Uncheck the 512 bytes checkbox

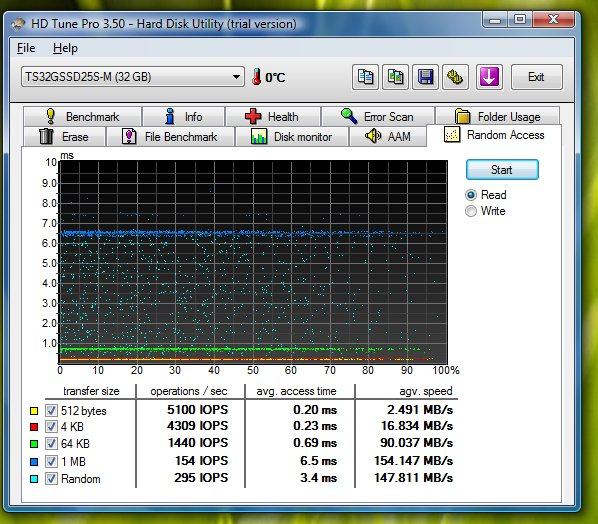pos(51,410)
